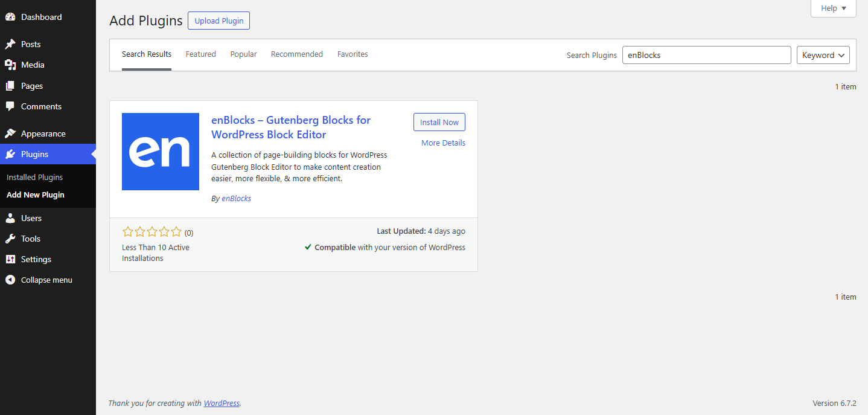Click the bottom "1 item" count text

(x=846, y=297)
